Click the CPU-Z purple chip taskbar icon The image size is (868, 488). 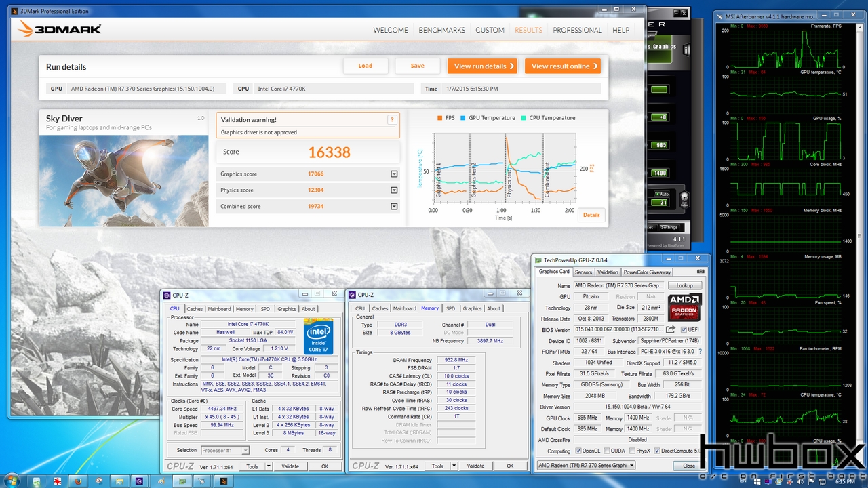(139, 481)
